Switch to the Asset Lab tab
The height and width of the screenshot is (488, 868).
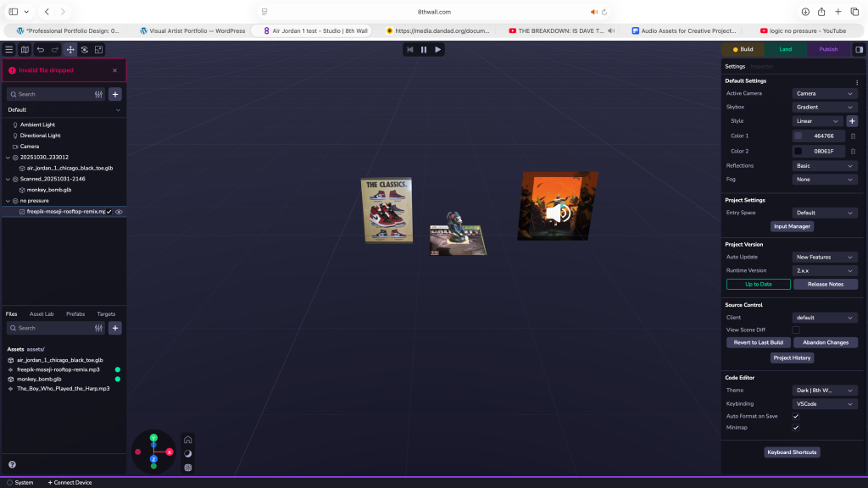(x=42, y=314)
